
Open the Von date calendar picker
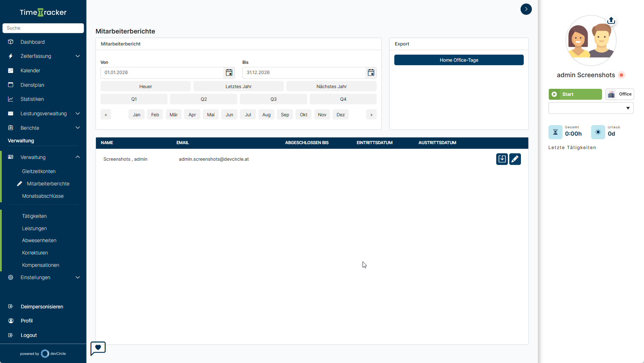pos(229,73)
